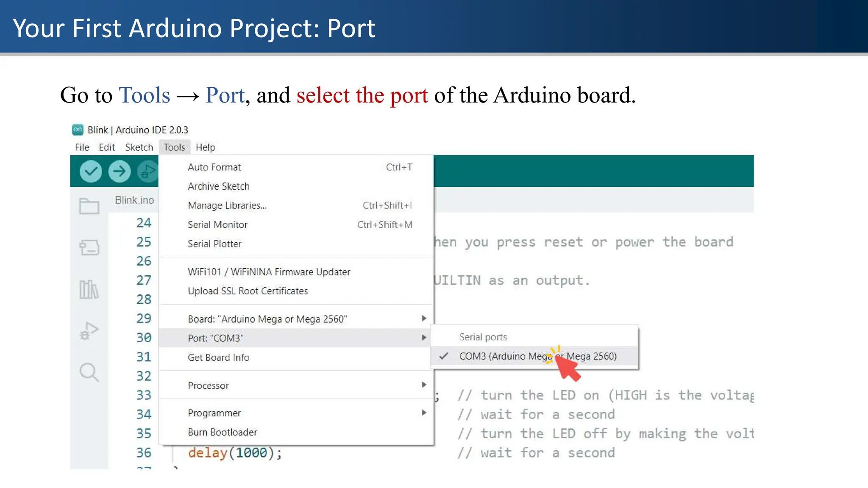Image resolution: width=868 pixels, height=488 pixels.
Task: Open the Sketchbook folder sidebar icon
Action: click(89, 206)
